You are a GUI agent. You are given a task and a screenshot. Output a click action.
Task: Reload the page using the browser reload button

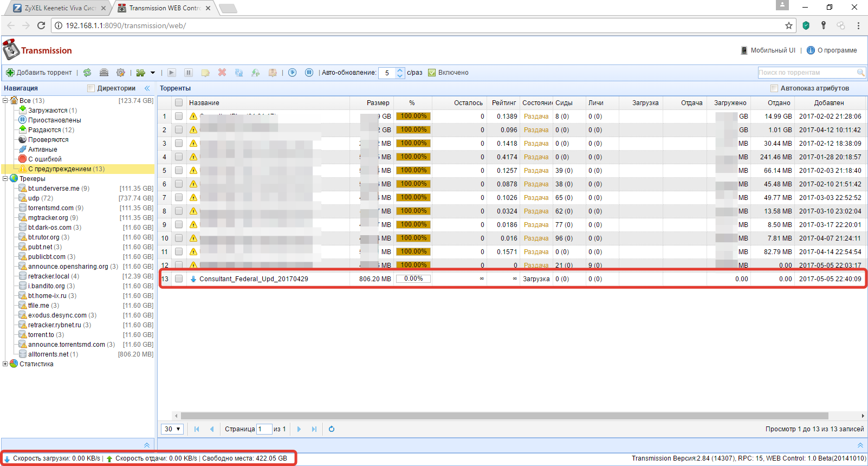tap(41, 25)
